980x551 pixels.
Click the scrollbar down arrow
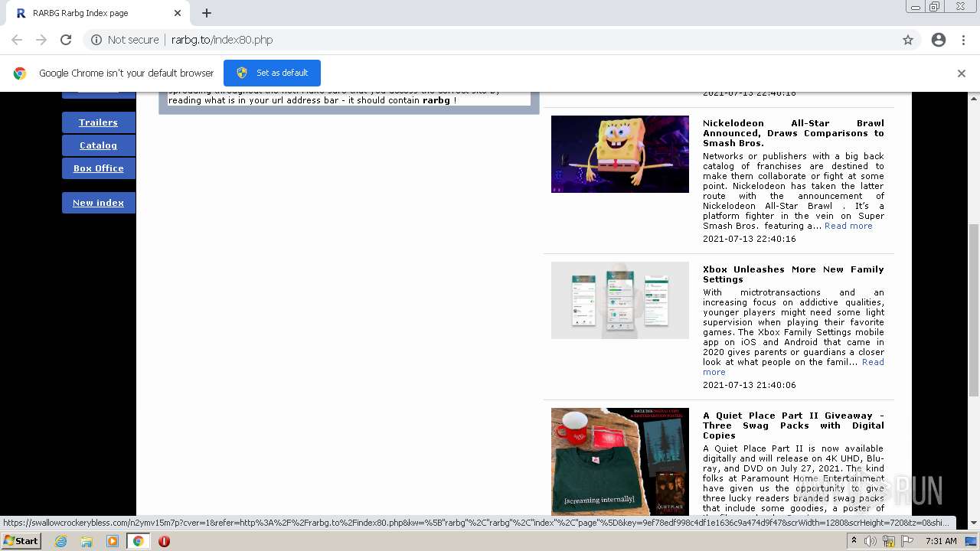[x=974, y=523]
